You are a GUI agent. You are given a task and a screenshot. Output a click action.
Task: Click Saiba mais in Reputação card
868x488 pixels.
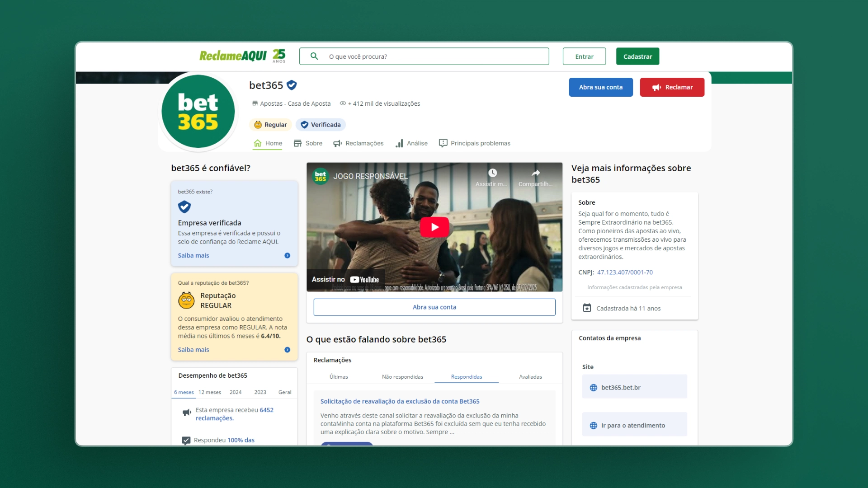coord(193,350)
